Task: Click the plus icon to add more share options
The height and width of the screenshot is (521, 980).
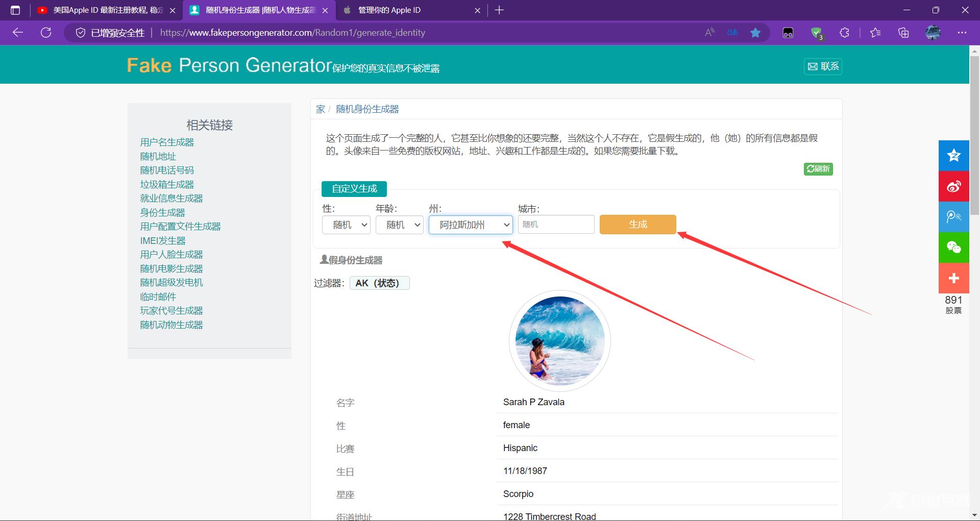Action: coord(953,278)
